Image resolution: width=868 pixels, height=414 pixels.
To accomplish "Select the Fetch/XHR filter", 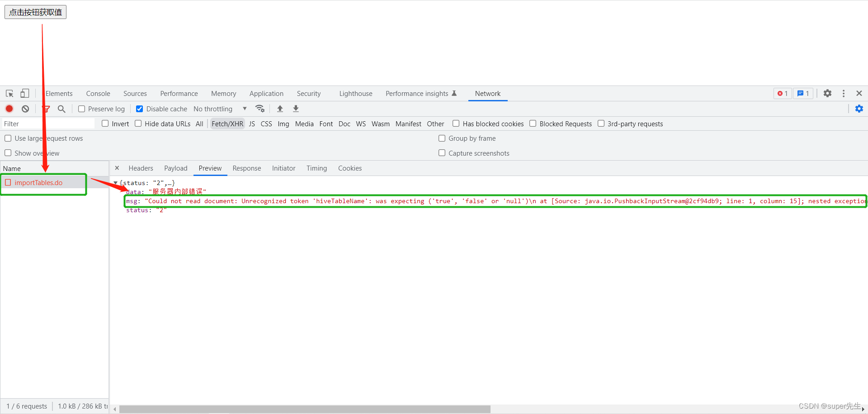I will click(x=227, y=124).
